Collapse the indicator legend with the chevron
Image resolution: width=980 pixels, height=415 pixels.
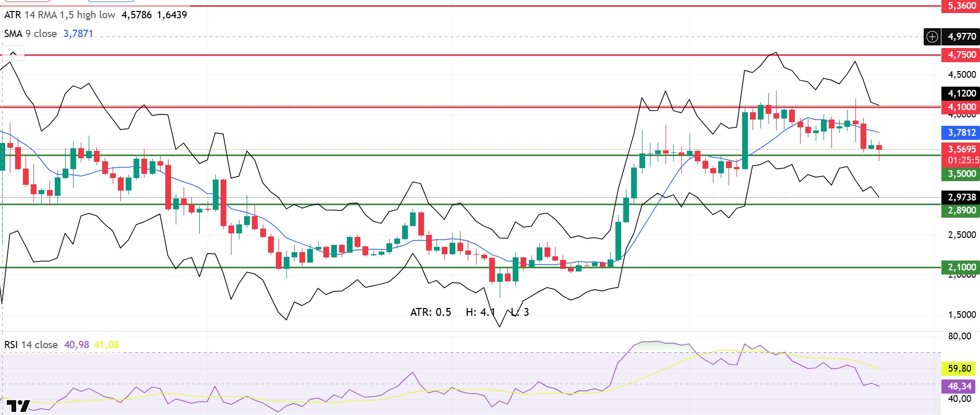tap(13, 53)
